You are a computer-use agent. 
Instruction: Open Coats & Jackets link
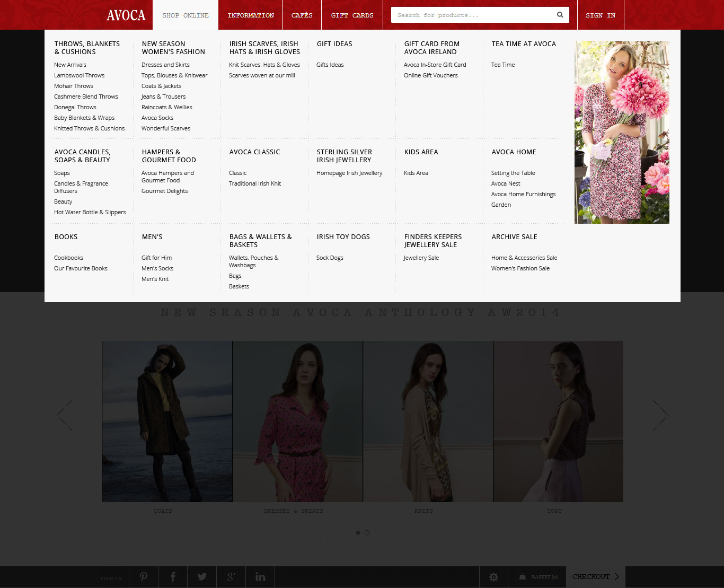[x=162, y=86]
